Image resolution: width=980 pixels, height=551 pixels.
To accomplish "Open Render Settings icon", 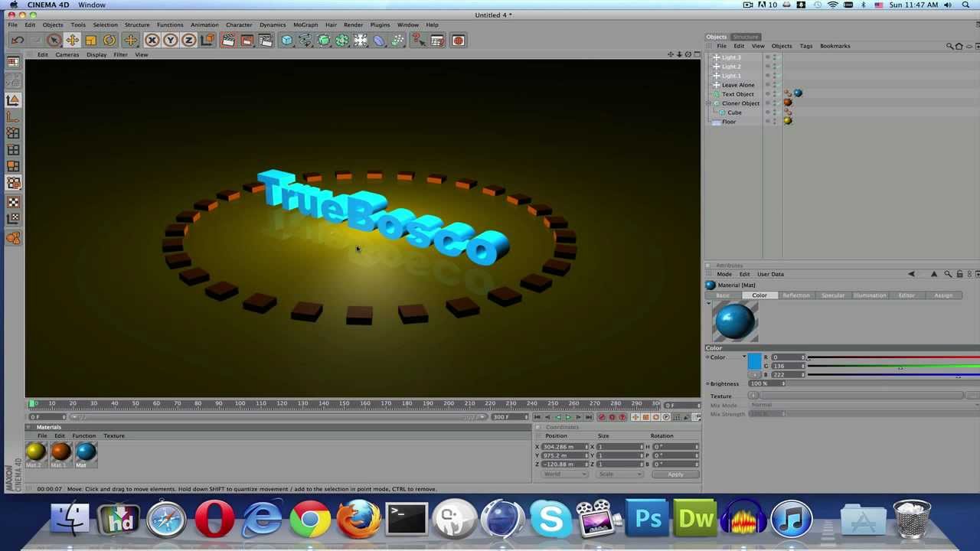I will pos(265,41).
